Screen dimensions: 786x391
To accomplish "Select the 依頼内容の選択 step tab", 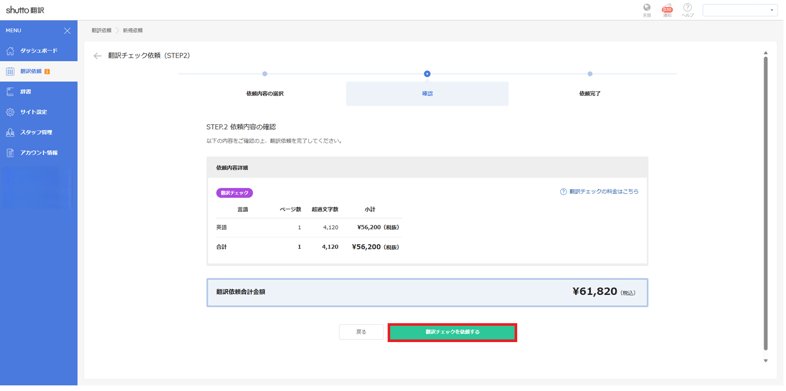I will [x=265, y=94].
